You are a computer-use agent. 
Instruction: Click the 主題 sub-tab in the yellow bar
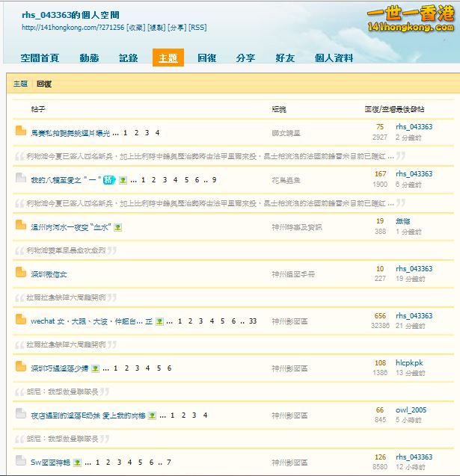pos(20,84)
